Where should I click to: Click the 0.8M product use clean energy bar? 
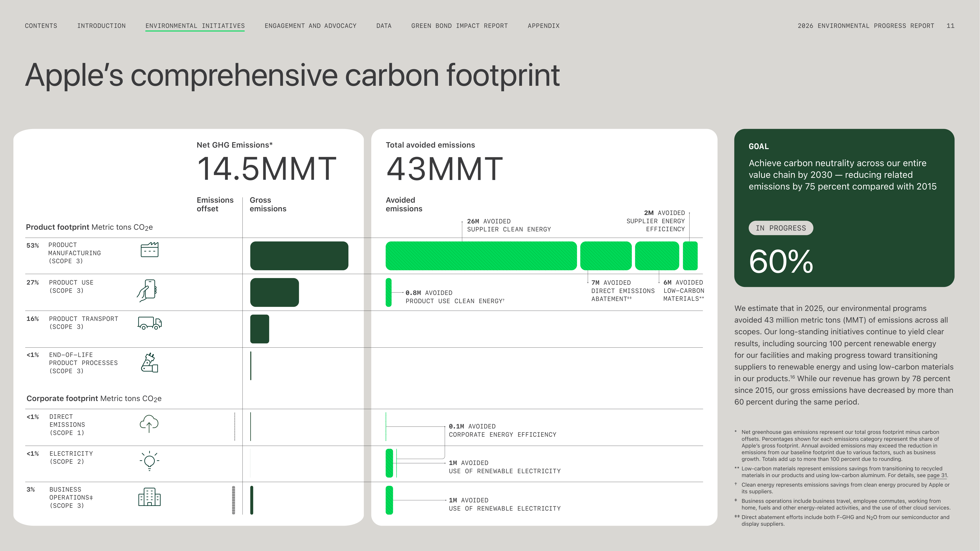[x=388, y=292]
